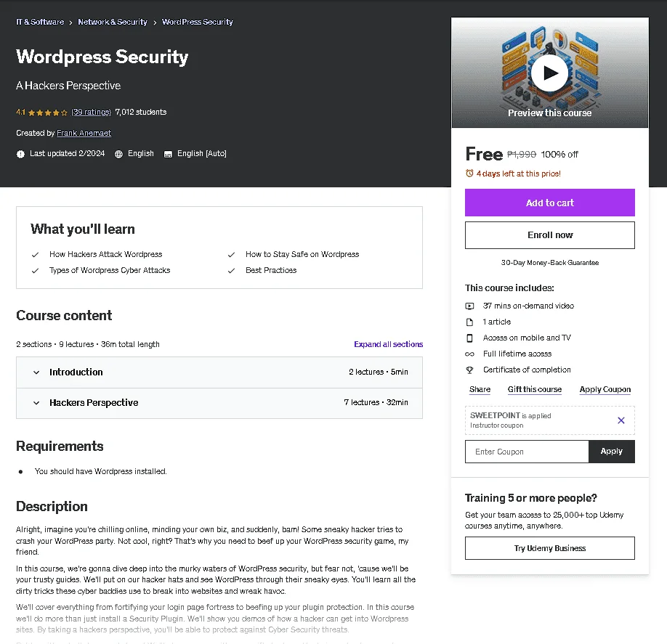The image size is (667, 644).
Task: Click the alarm clock icon by days left
Action: [469, 174]
